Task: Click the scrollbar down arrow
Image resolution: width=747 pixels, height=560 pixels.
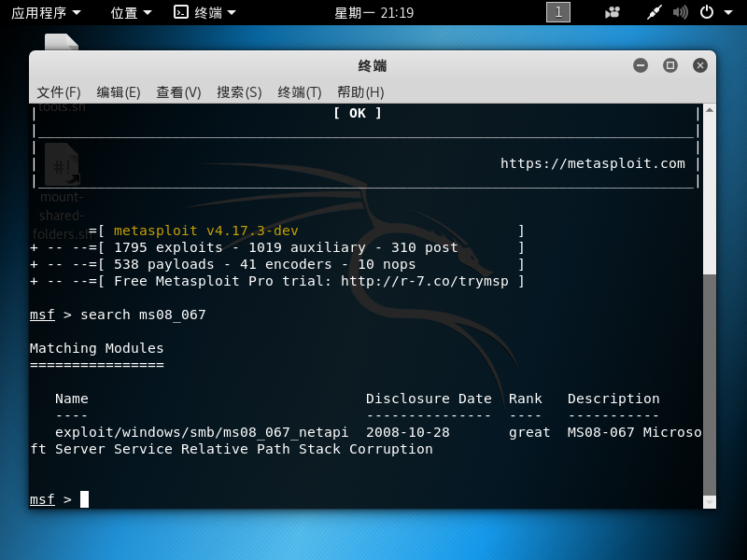Action: point(710,502)
